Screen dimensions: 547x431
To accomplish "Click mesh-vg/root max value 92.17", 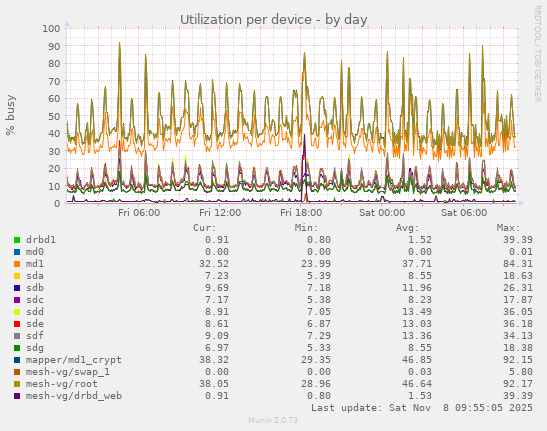I will [518, 384].
